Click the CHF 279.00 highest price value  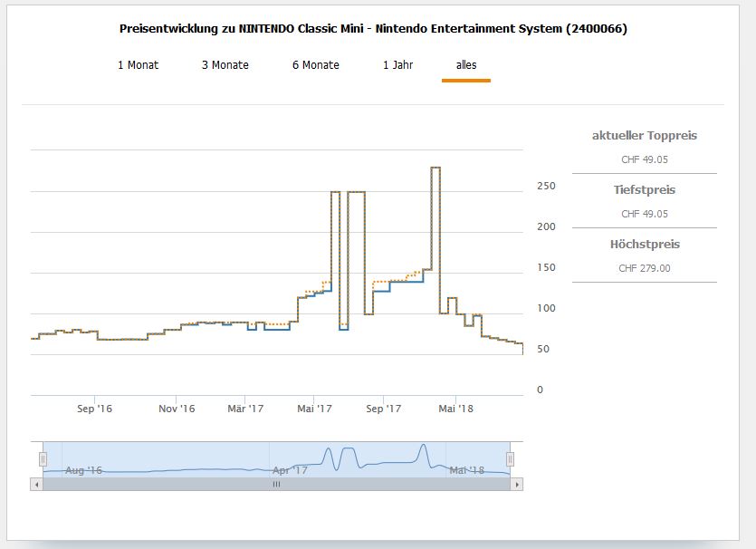(x=645, y=268)
